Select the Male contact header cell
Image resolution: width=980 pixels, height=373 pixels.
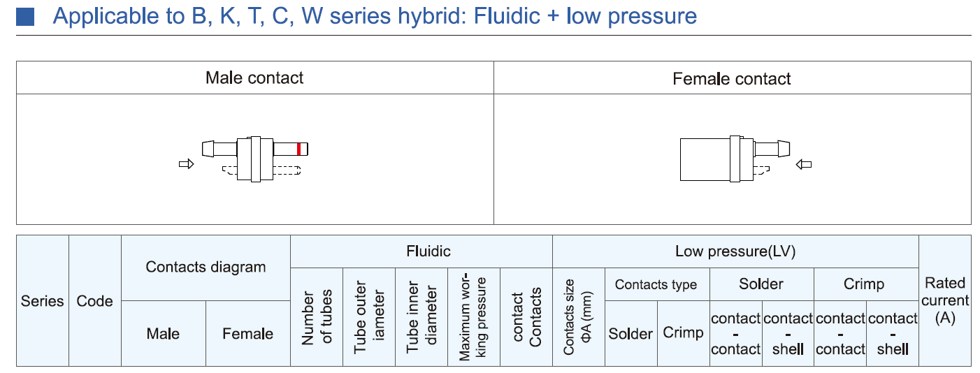click(254, 78)
